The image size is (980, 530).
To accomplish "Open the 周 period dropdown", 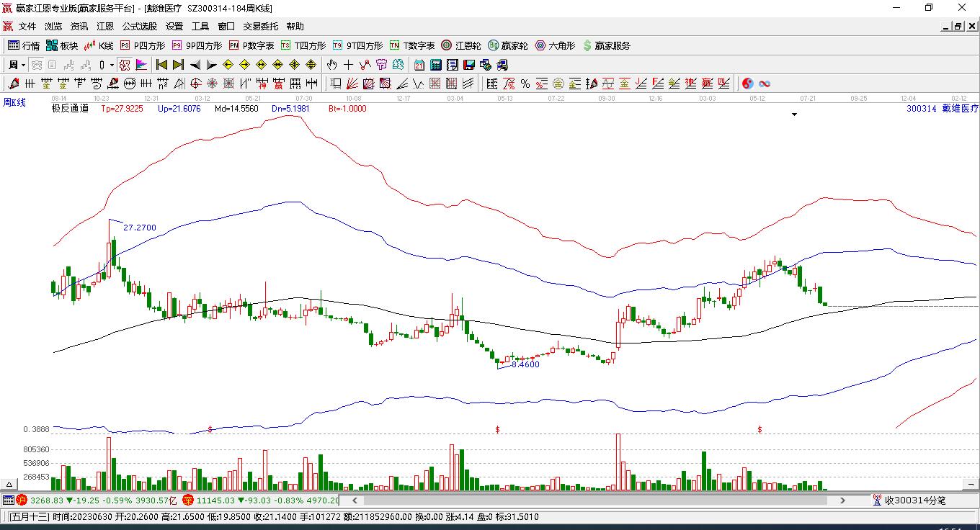I will pos(16,65).
